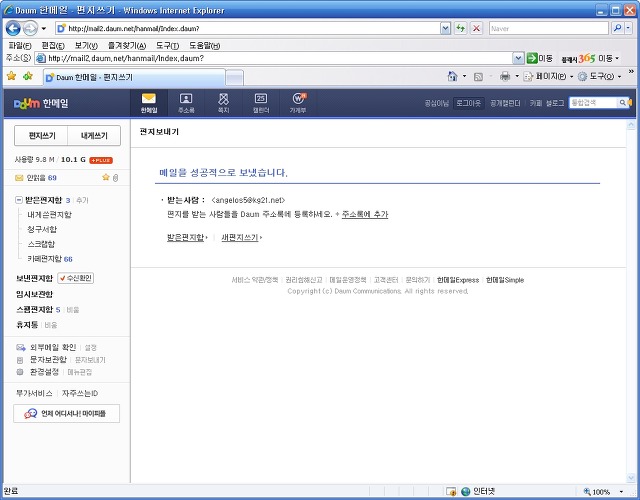Go to the browser Home page icon

(452, 76)
